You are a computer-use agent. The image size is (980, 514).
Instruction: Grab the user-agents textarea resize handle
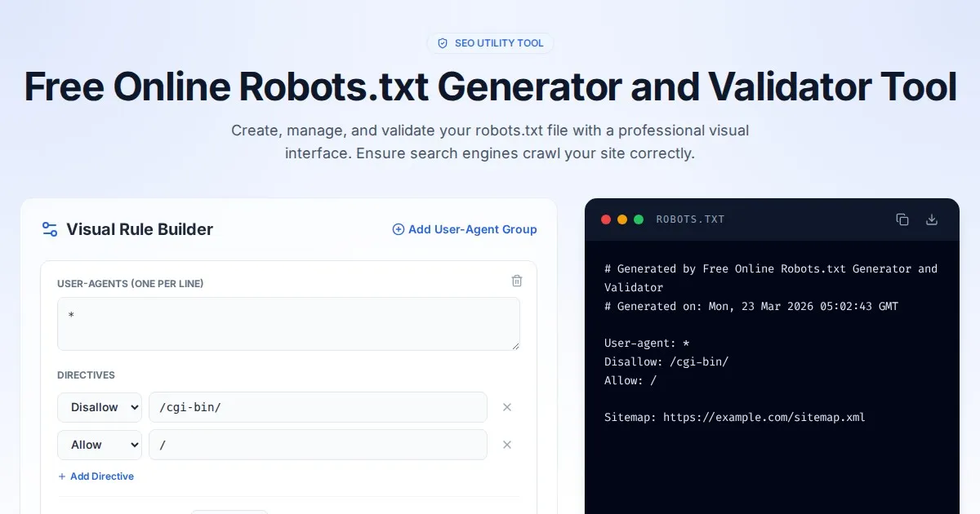pyautogui.click(x=514, y=345)
